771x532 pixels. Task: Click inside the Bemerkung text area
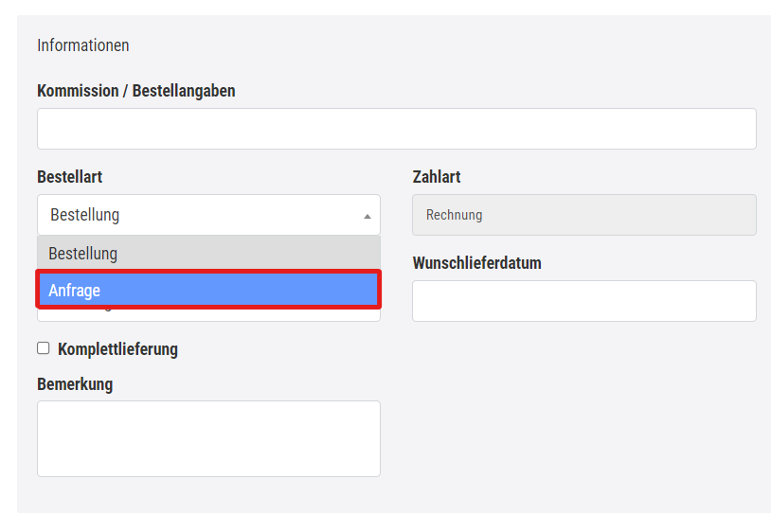(x=208, y=438)
